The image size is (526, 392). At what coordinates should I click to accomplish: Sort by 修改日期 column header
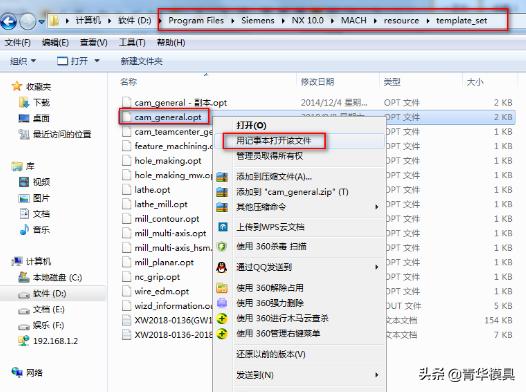[317, 82]
